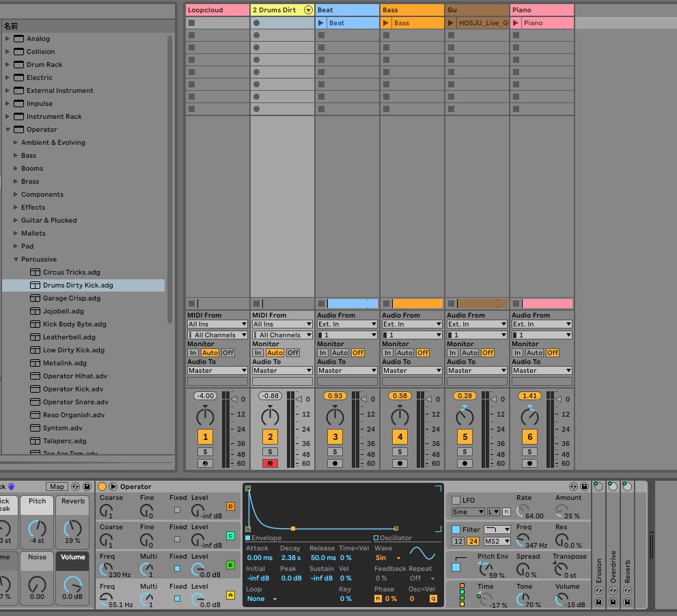Collapse the Percussive folder

[x=16, y=259]
